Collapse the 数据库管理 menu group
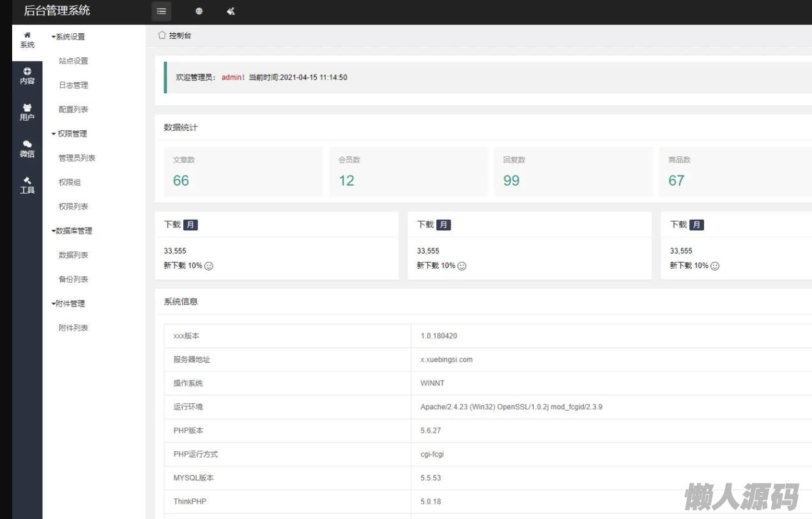The image size is (812, 519). pos(72,231)
